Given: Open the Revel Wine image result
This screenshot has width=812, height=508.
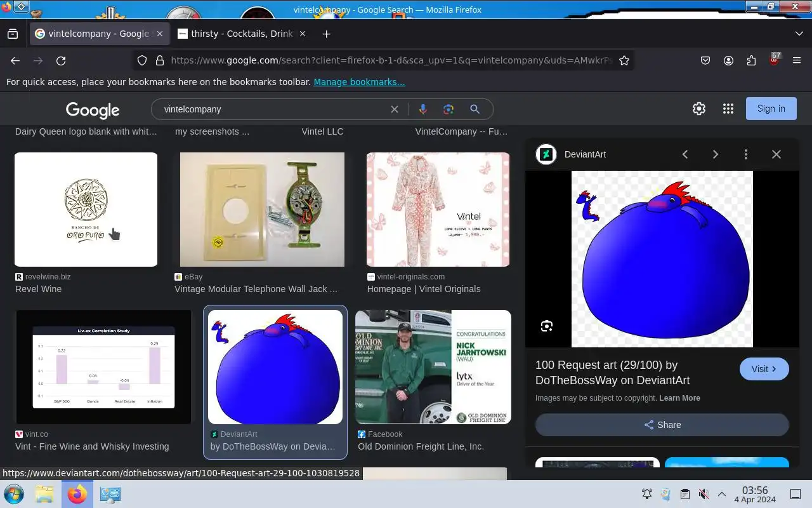Looking at the screenshot, I should point(86,210).
